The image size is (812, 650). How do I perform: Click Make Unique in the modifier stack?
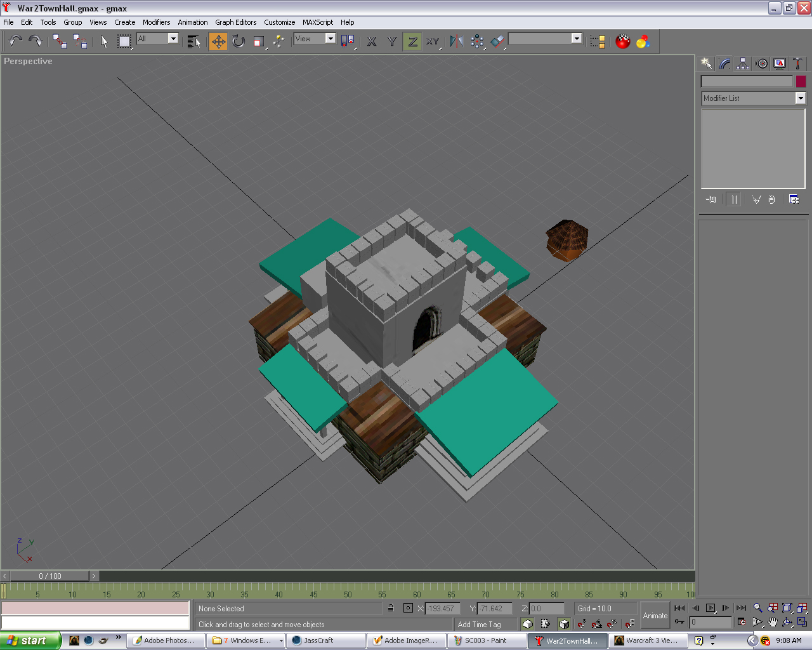point(756,199)
